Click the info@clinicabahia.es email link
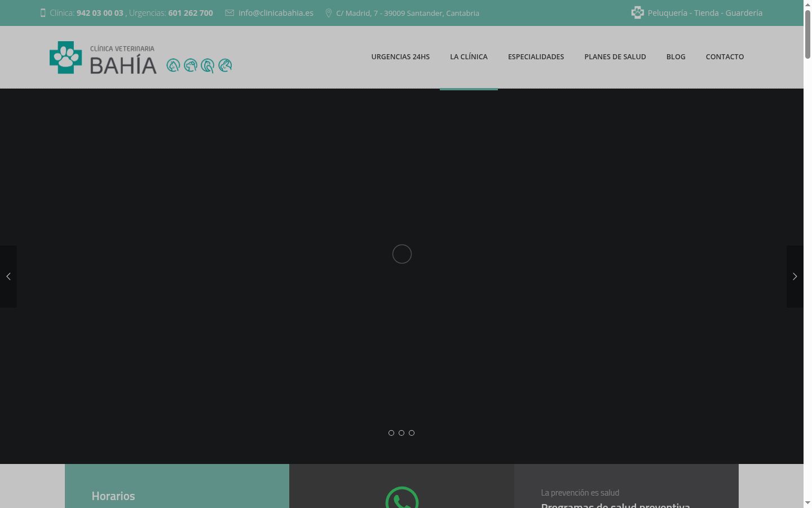 (x=276, y=13)
